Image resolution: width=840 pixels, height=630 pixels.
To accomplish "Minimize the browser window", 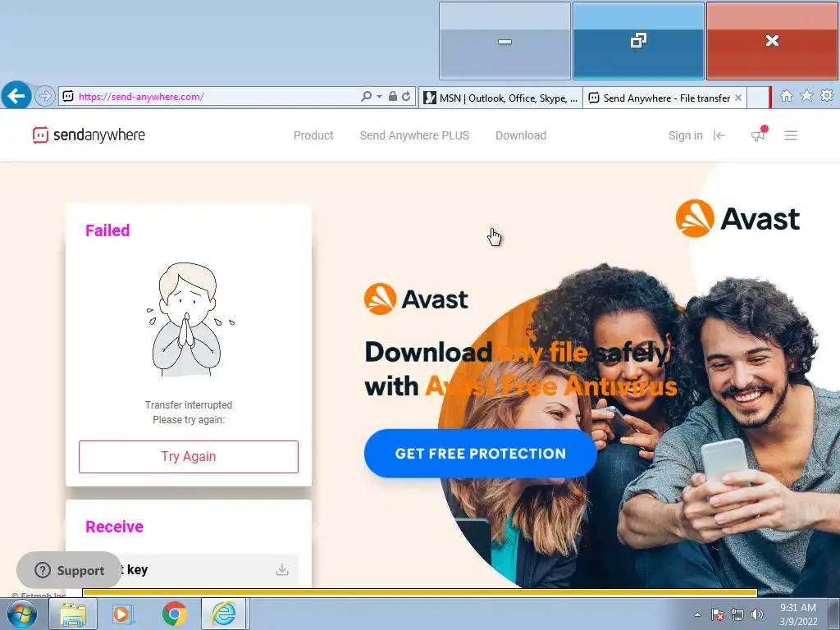I will (504, 41).
